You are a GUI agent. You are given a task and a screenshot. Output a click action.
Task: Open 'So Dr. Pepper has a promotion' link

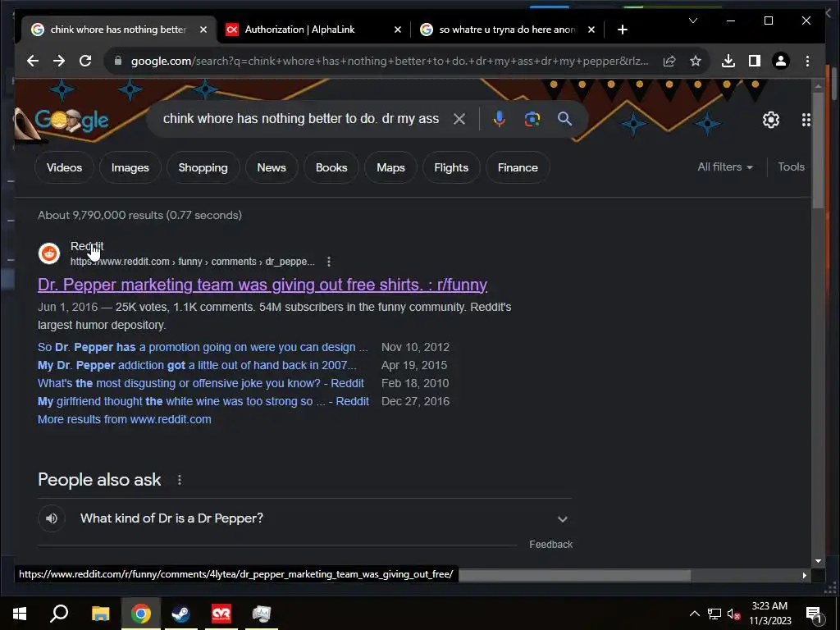[203, 347]
